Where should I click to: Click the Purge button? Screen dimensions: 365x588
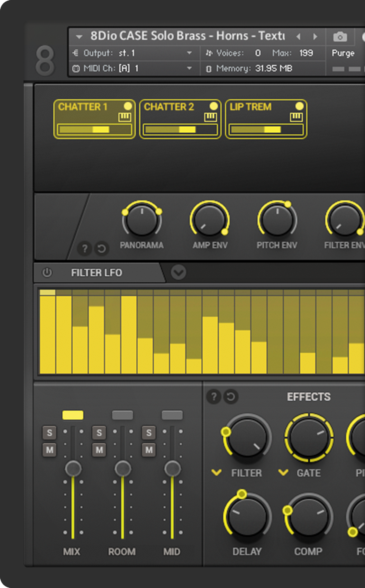tap(343, 53)
